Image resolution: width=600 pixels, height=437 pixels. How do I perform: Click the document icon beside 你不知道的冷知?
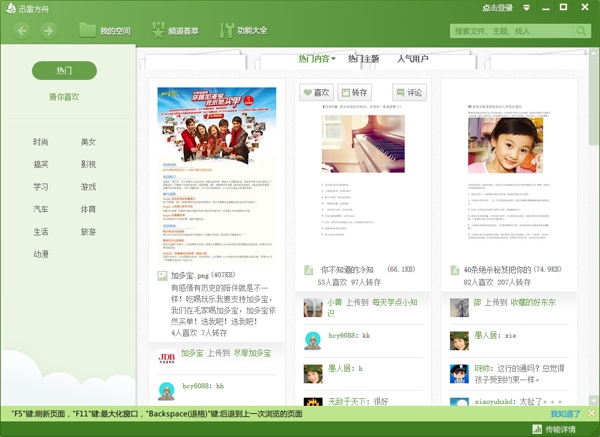(x=308, y=270)
